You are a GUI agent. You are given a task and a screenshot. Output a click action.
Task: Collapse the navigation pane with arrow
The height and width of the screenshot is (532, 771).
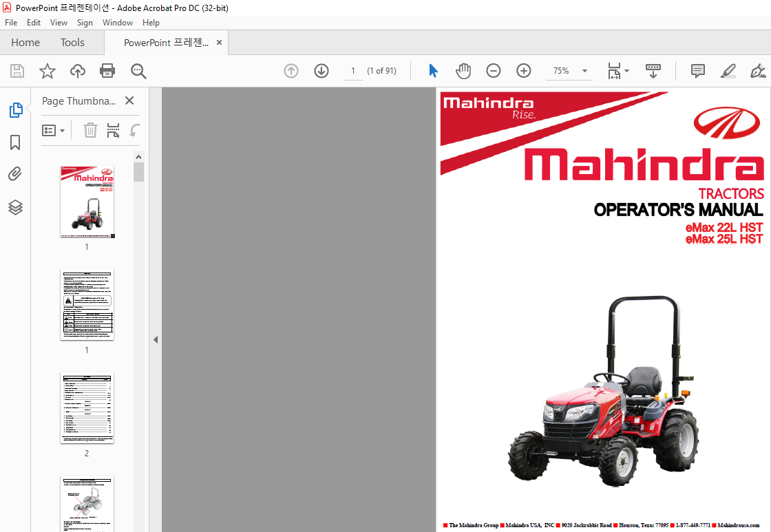coord(156,339)
